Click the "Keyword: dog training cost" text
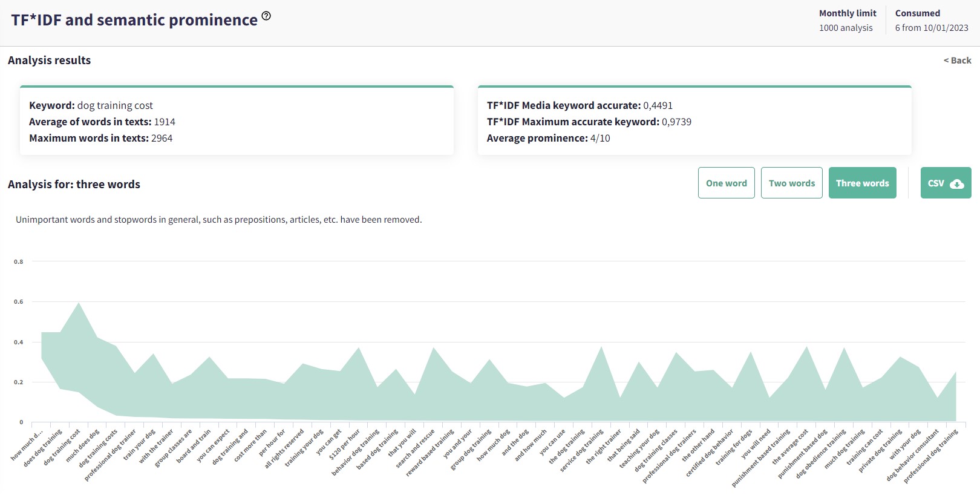The height and width of the screenshot is (495, 980). (91, 105)
